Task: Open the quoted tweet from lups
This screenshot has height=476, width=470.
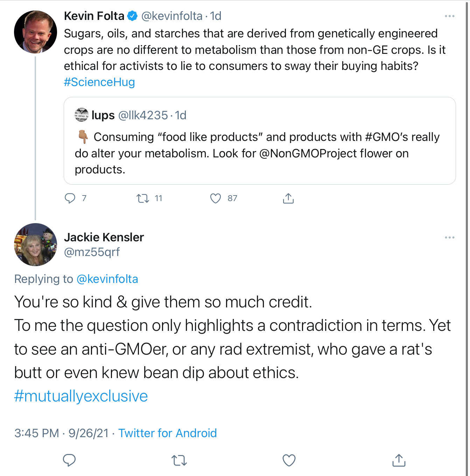Action: (x=260, y=141)
